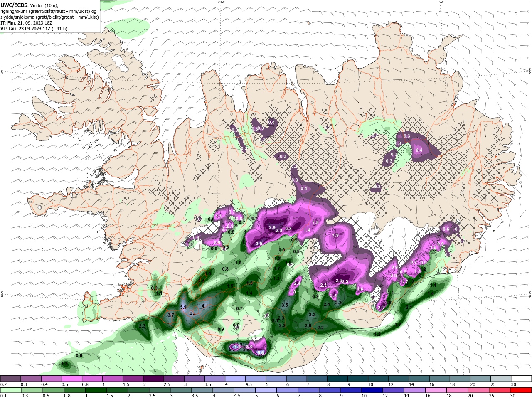Click the green swatch labeled 0.5 in the rain legend
The image size is (532, 399).
[x=53, y=390]
